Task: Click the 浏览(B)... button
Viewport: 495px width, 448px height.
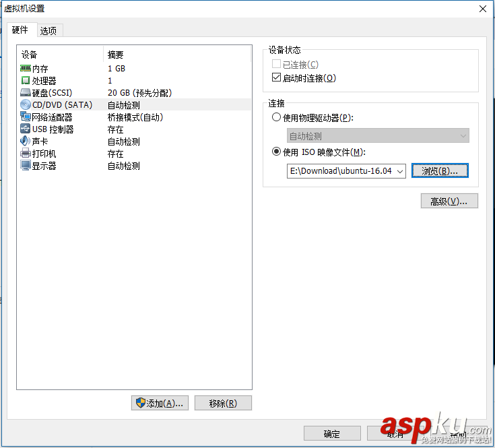Action: [440, 171]
